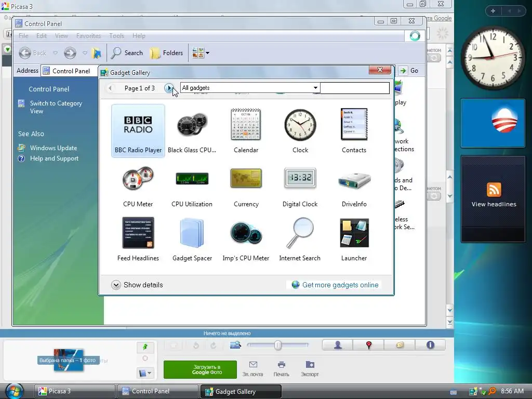Go to next page of gadgets
The height and width of the screenshot is (399, 532).
[x=169, y=88]
